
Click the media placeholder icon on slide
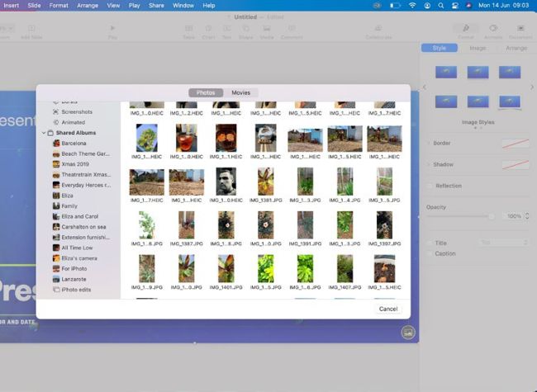(407, 332)
